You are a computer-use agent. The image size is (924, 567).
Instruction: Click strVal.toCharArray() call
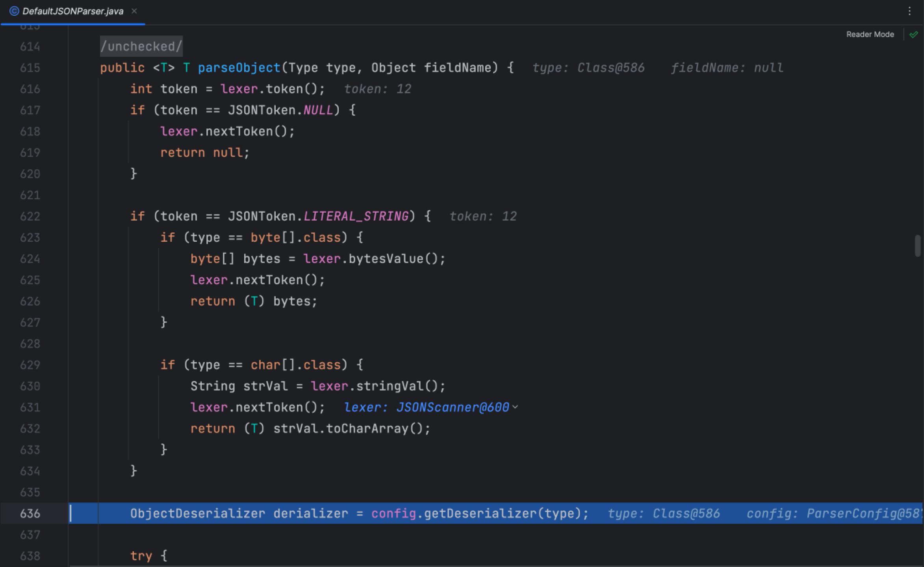[352, 428]
